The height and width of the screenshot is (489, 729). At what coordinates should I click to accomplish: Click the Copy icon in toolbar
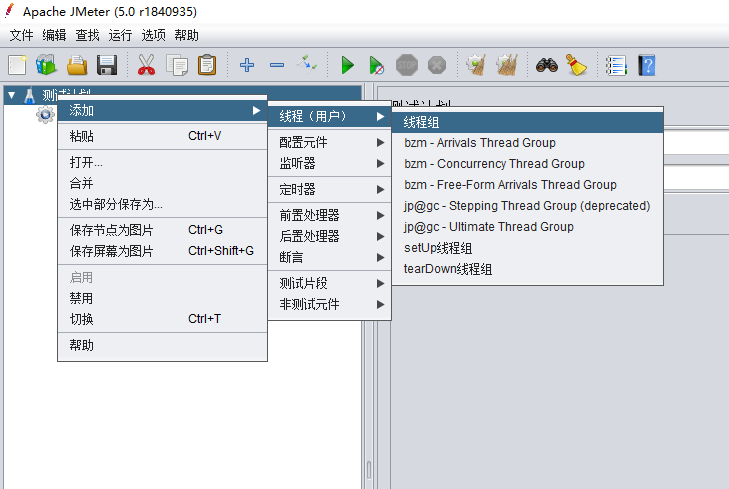coord(177,65)
